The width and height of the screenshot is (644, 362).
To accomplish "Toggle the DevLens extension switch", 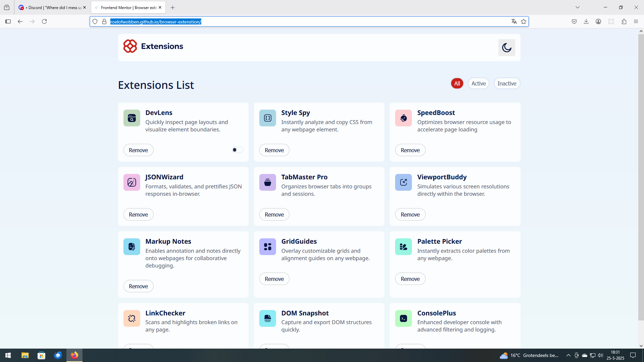I will tap(237, 150).
